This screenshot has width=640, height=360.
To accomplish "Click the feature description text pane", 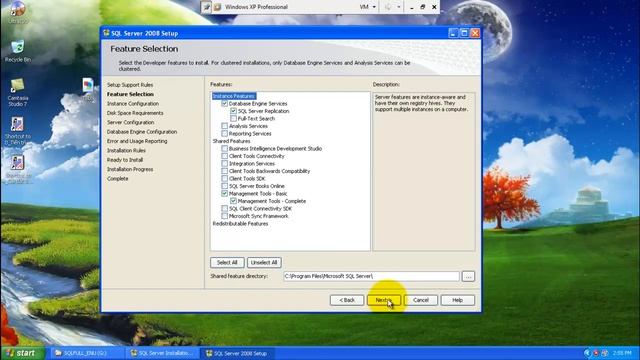I will [x=424, y=171].
